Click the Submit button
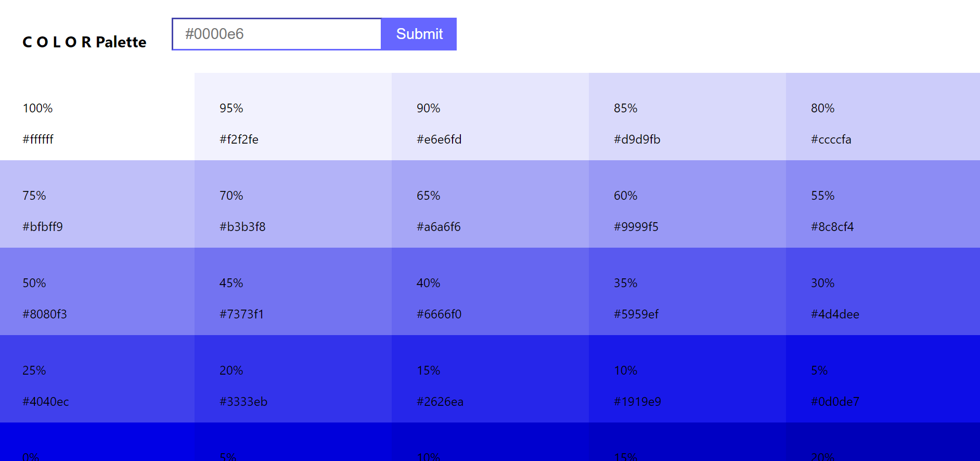Image resolution: width=980 pixels, height=461 pixels. pyautogui.click(x=419, y=34)
